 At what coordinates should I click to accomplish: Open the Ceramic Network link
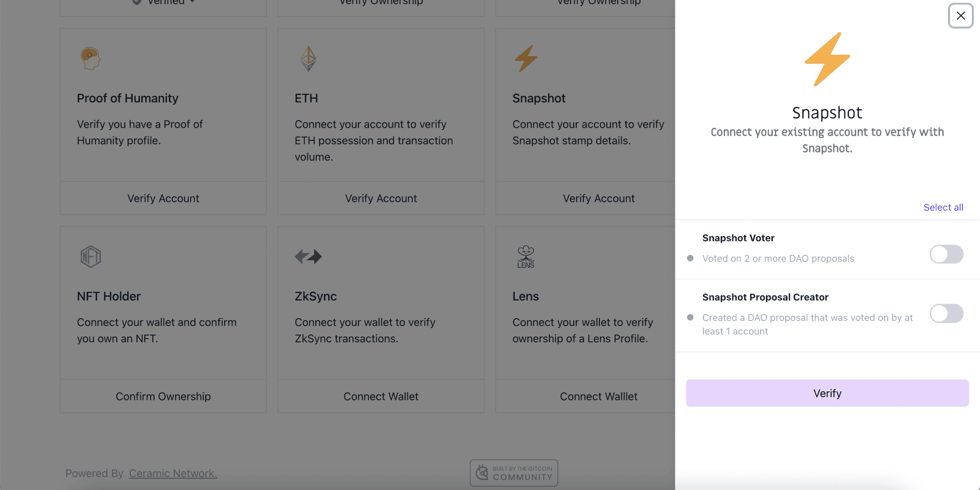[x=173, y=474]
